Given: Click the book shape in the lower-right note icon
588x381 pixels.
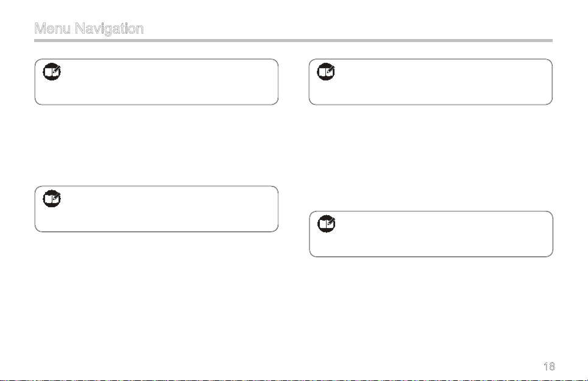Looking at the screenshot, I should 326,224.
